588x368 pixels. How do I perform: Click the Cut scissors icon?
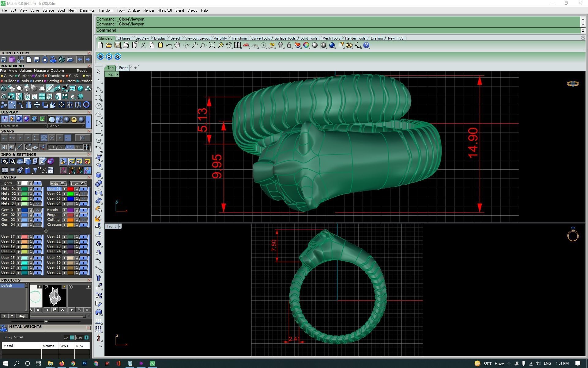click(x=143, y=45)
